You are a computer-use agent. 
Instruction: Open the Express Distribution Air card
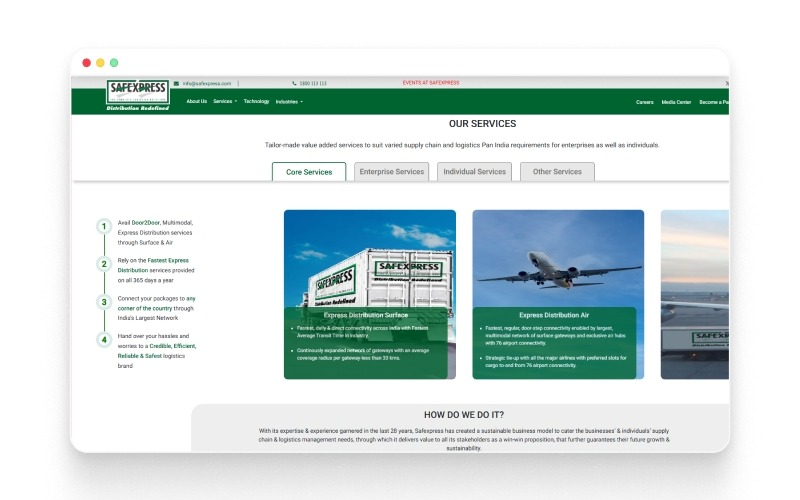tap(558, 294)
